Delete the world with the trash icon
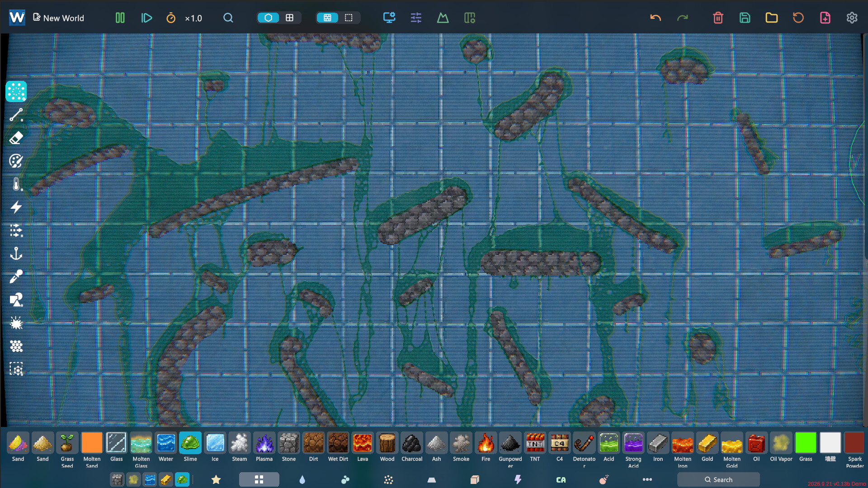Screen dimensions: 868x488 [718, 18]
